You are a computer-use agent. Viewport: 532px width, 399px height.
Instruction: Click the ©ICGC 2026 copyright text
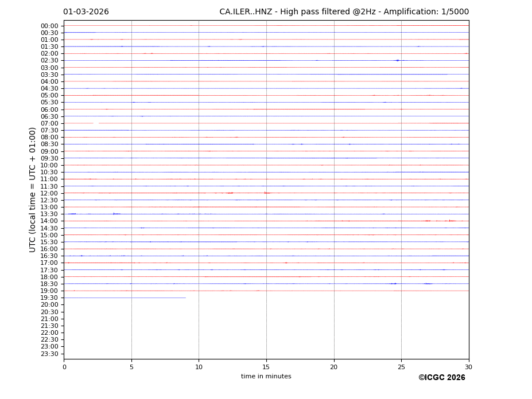point(441,378)
